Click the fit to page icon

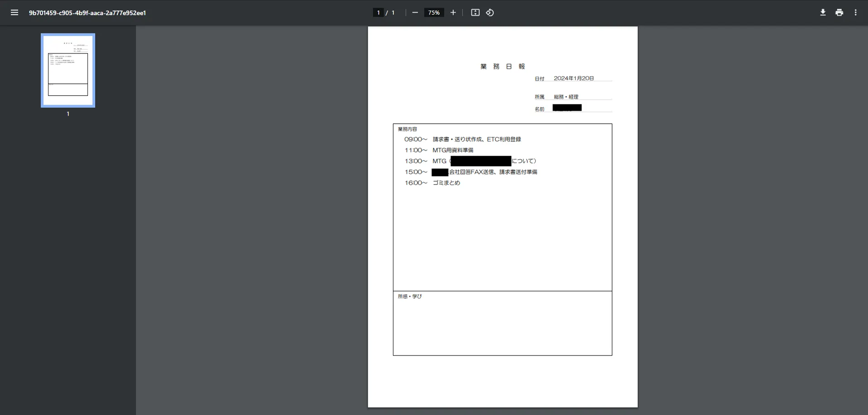pyautogui.click(x=475, y=13)
